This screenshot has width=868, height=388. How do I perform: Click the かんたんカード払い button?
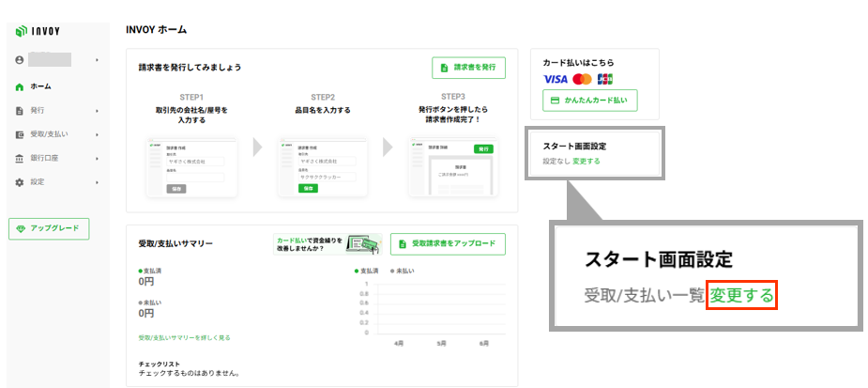click(x=589, y=101)
